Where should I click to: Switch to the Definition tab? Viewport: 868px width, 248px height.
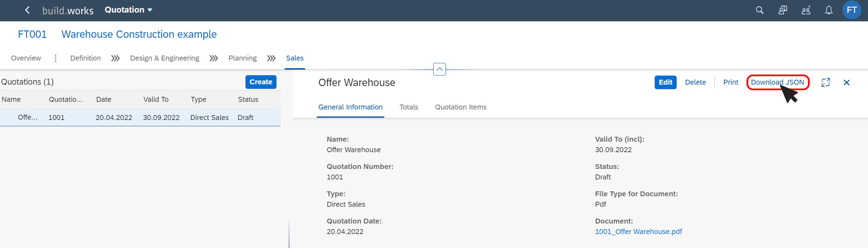point(86,58)
